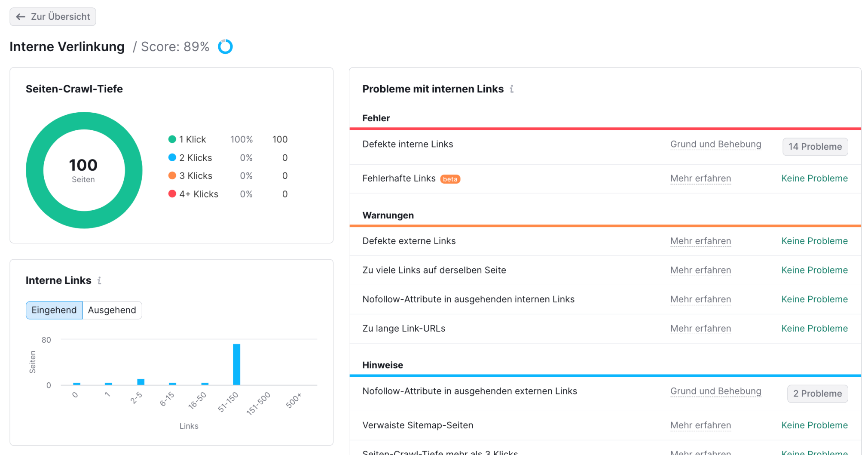Open info icon next to Interne Links heading
The width and height of the screenshot is (868, 455).
coord(99,280)
